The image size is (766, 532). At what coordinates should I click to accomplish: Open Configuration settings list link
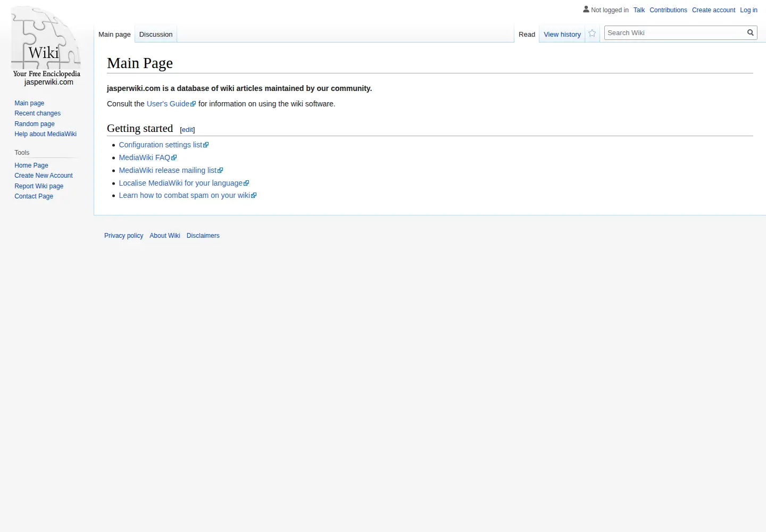pyautogui.click(x=164, y=145)
